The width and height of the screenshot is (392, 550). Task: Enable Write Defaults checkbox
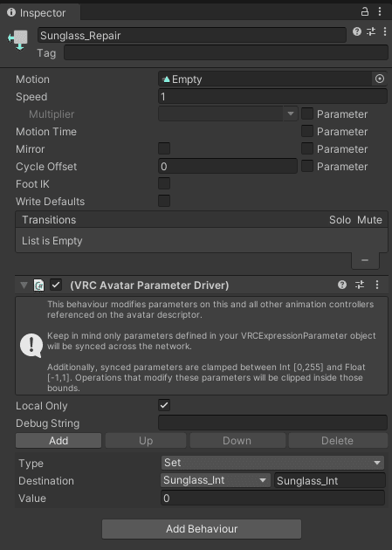click(164, 201)
